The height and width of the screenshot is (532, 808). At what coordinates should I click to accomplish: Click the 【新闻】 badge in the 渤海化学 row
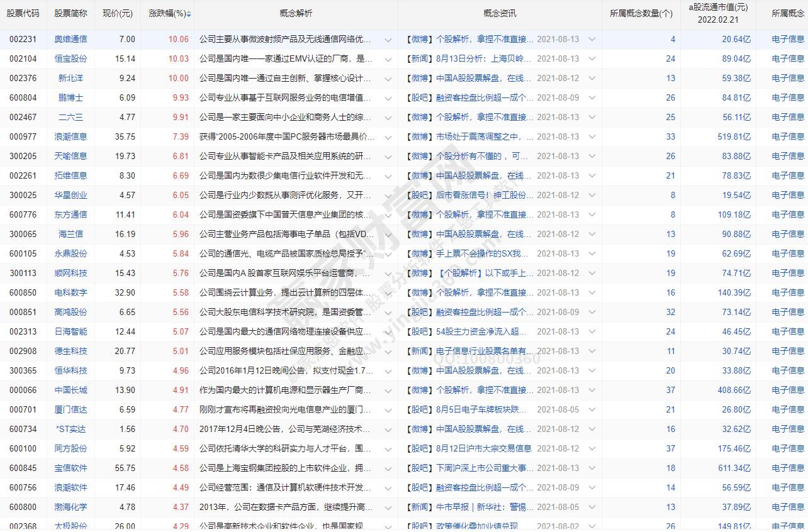tap(418, 507)
